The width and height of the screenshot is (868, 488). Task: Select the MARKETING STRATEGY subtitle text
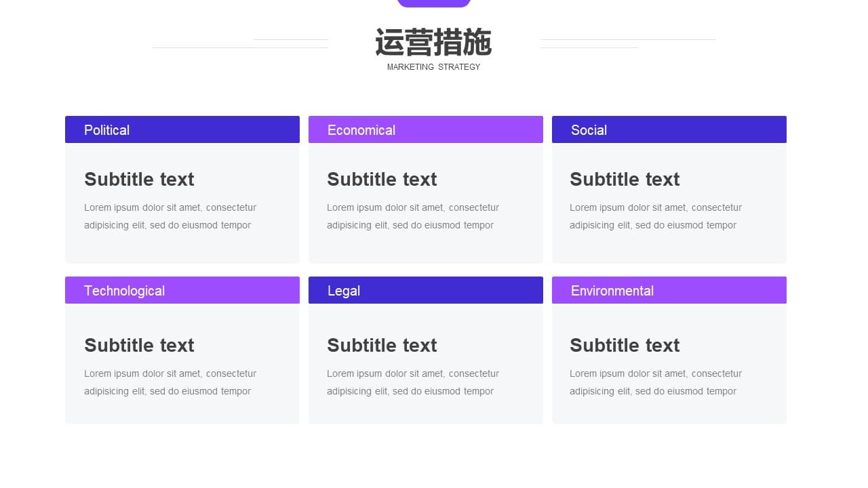[433, 67]
